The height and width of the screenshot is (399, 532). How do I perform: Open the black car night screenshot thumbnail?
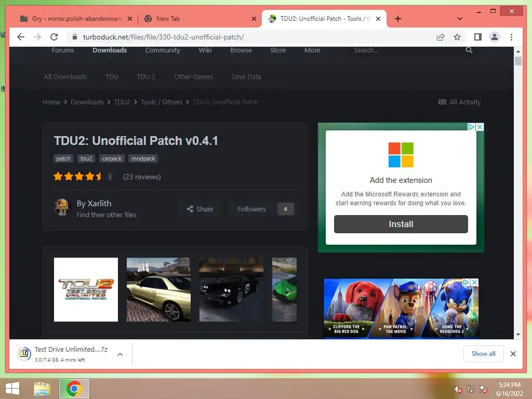point(231,289)
